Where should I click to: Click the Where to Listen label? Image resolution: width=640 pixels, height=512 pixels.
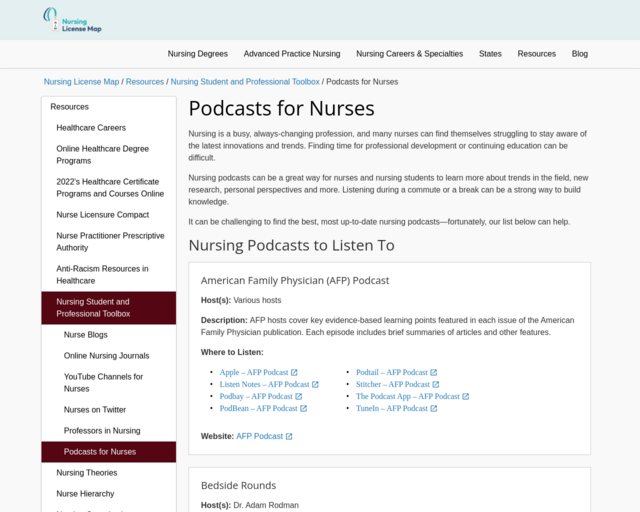pyautogui.click(x=232, y=352)
